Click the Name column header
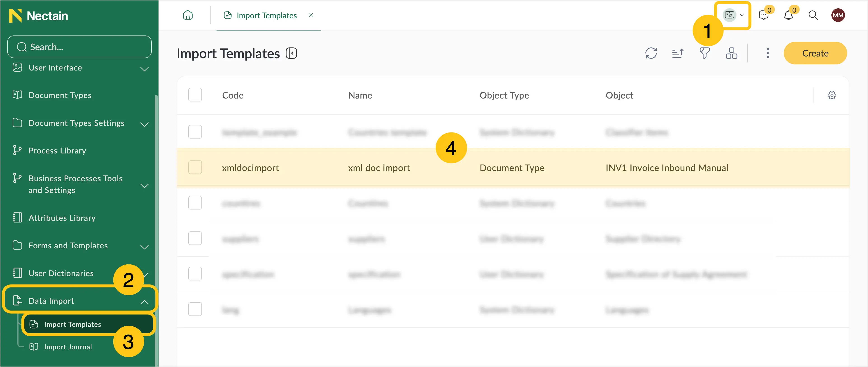 [360, 95]
